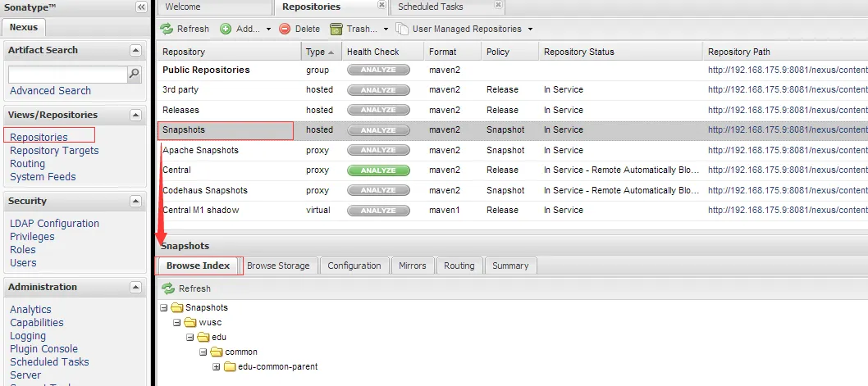Collapse the Sonatype sidebar with double-chevron icon
This screenshot has width=868, height=386.
141,7
